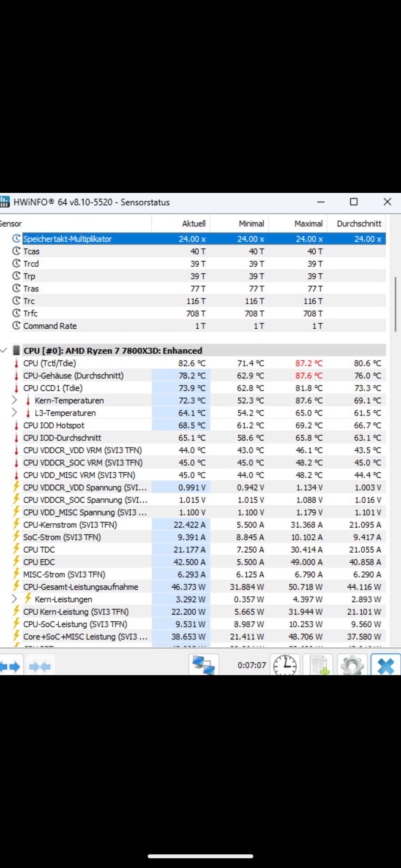Select the CPU VDD_MISC Spannung row
The height and width of the screenshot is (868, 401).
pyautogui.click(x=198, y=512)
